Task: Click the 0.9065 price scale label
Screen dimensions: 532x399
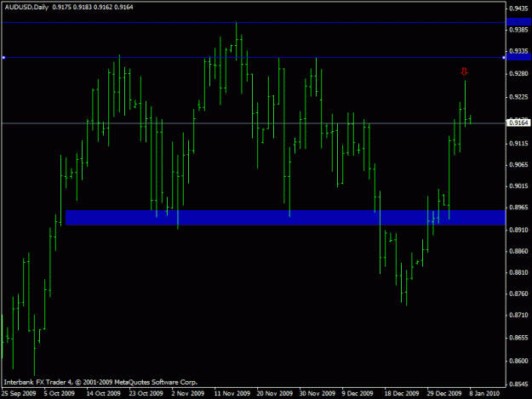Action: pos(518,165)
